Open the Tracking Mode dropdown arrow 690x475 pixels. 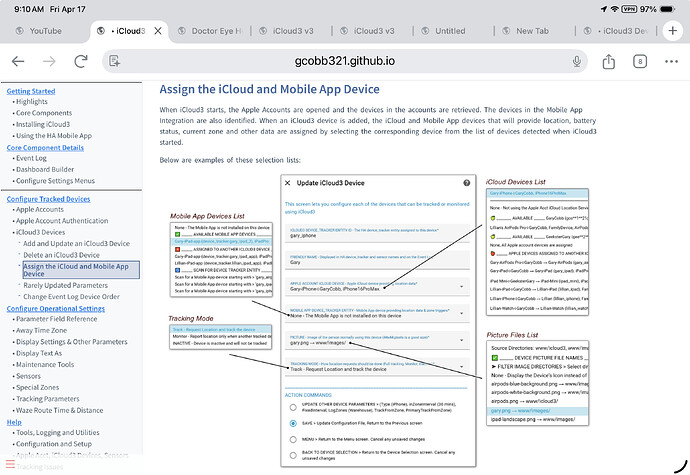tap(462, 367)
